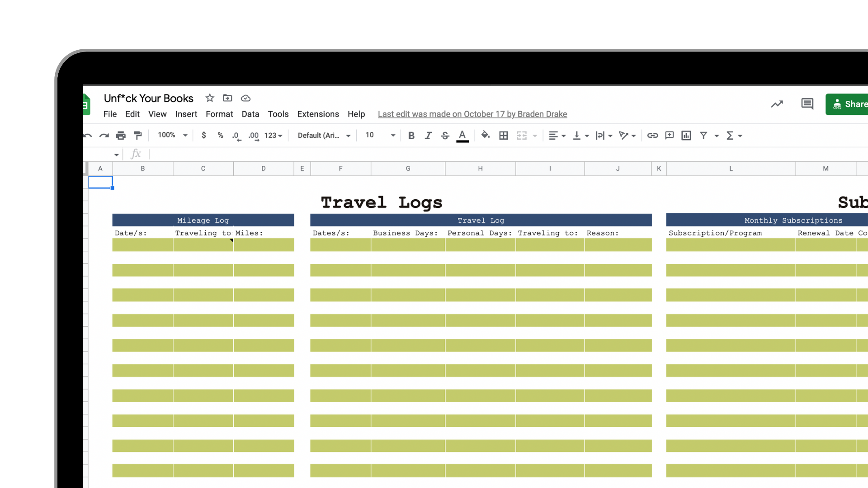This screenshot has height=488, width=868.
Task: Open the borders tool
Action: click(x=503, y=136)
